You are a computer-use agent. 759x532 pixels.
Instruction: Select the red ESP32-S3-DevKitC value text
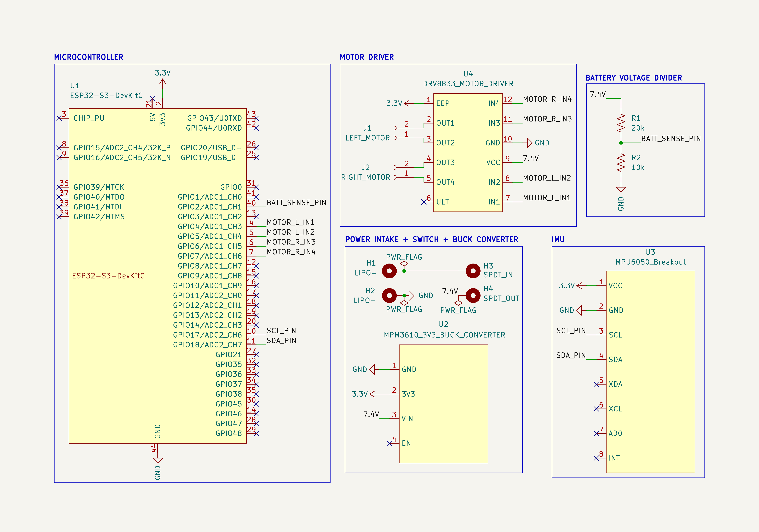(108, 276)
